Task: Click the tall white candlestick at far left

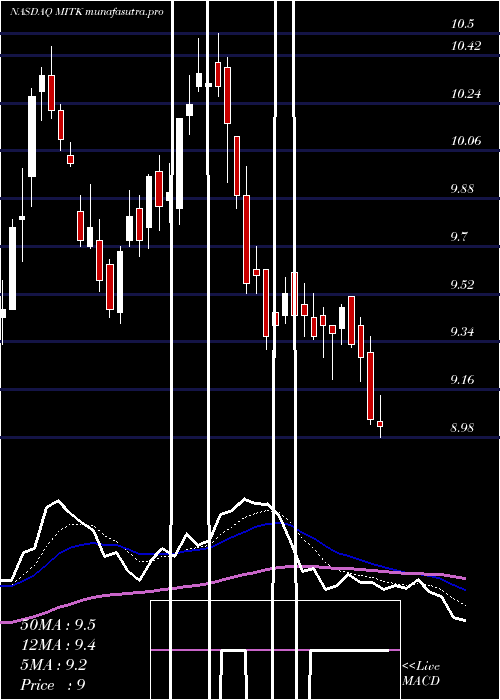Action: [x=12, y=268]
